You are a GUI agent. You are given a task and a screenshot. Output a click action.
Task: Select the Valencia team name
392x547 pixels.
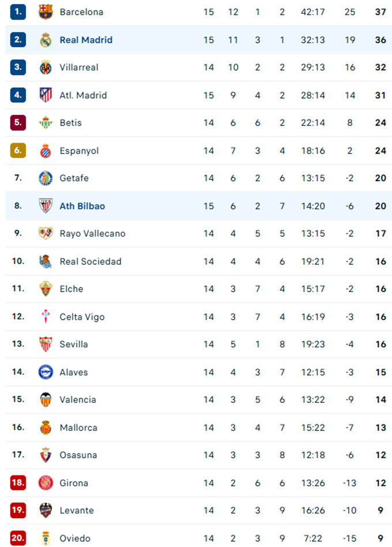coord(78,400)
